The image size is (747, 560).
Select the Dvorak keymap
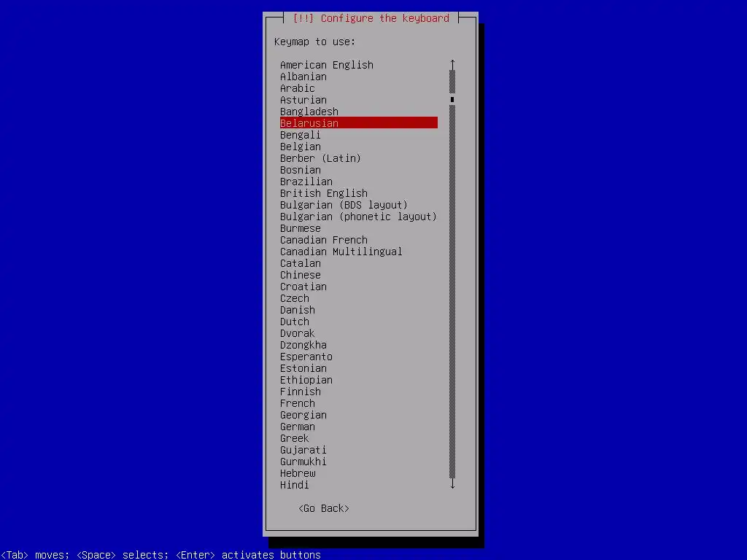pos(359,333)
